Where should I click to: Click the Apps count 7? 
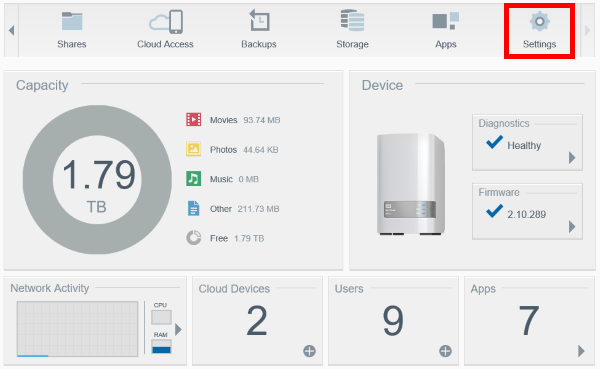[x=529, y=320]
